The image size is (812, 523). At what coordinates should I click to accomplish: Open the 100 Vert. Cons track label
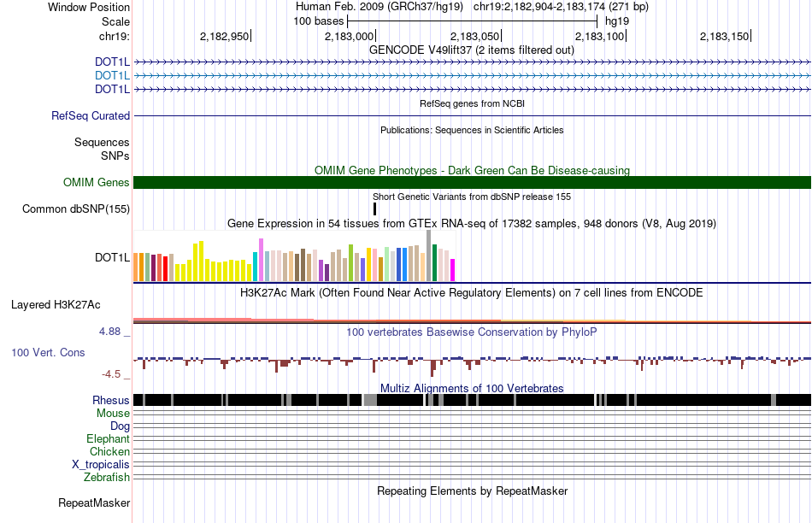[x=48, y=352]
